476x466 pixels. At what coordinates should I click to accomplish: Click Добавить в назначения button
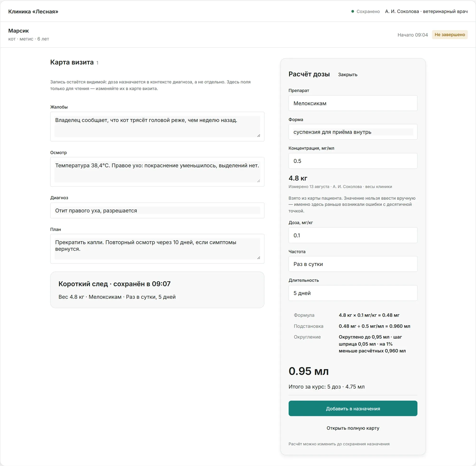(x=353, y=408)
